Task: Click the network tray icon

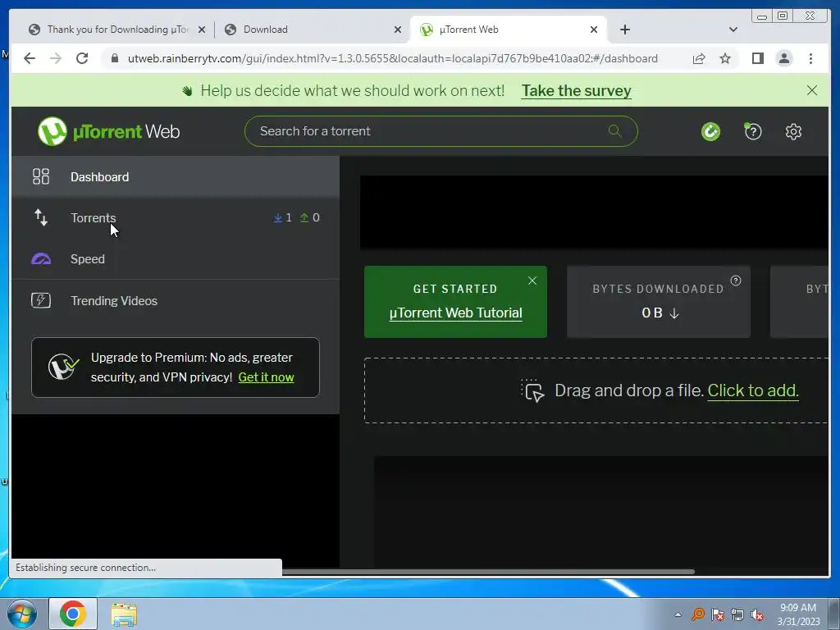Action: tap(737, 615)
